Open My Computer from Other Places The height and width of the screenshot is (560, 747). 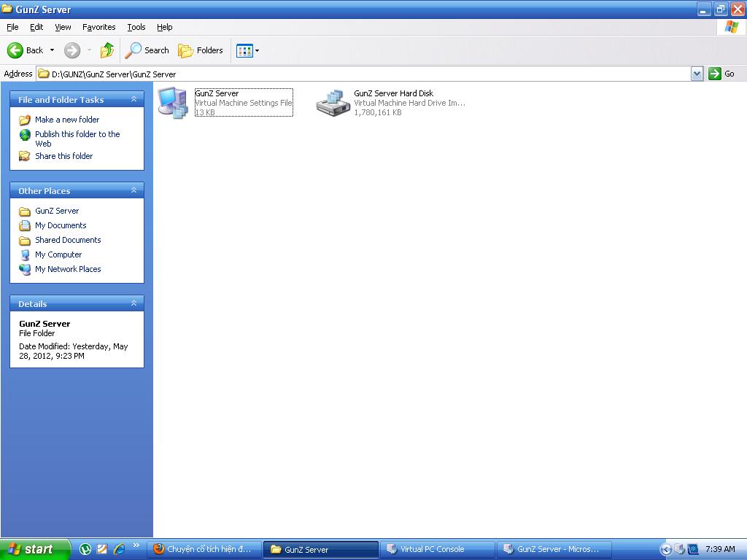click(x=58, y=254)
